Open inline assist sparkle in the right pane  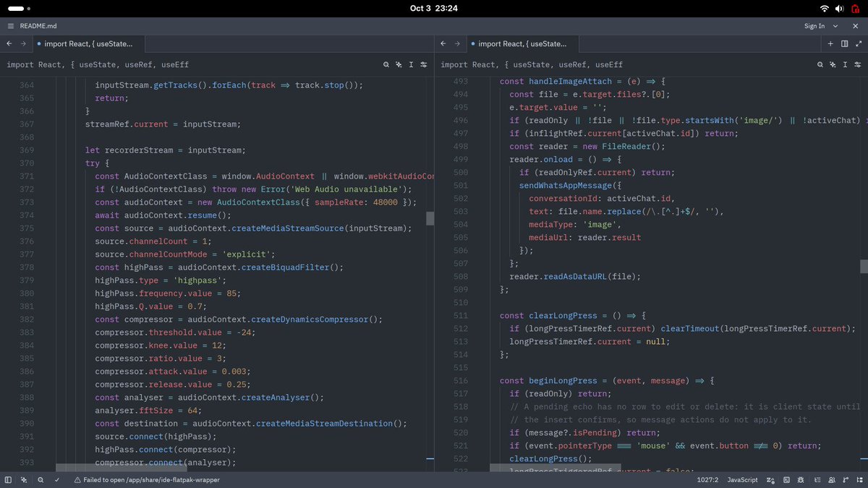click(833, 64)
